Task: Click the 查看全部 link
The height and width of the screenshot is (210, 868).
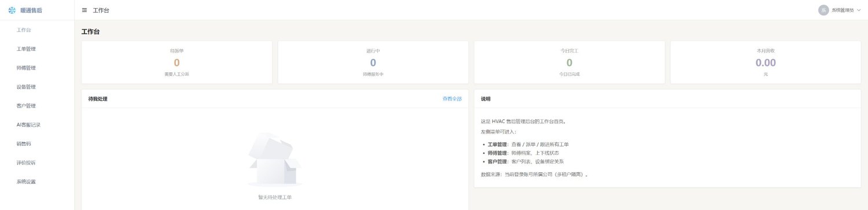Action: (x=452, y=99)
